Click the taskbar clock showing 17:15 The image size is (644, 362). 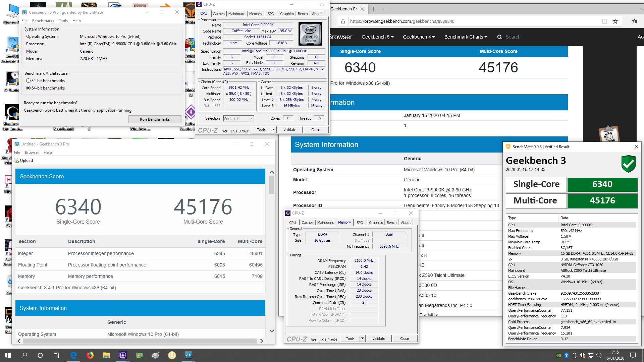coord(614,355)
